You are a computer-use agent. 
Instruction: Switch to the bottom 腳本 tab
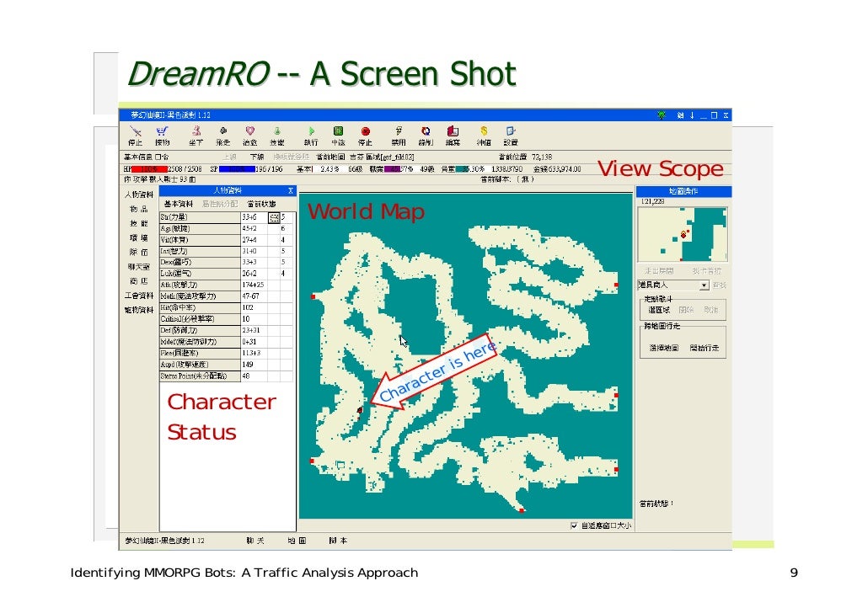coord(338,541)
